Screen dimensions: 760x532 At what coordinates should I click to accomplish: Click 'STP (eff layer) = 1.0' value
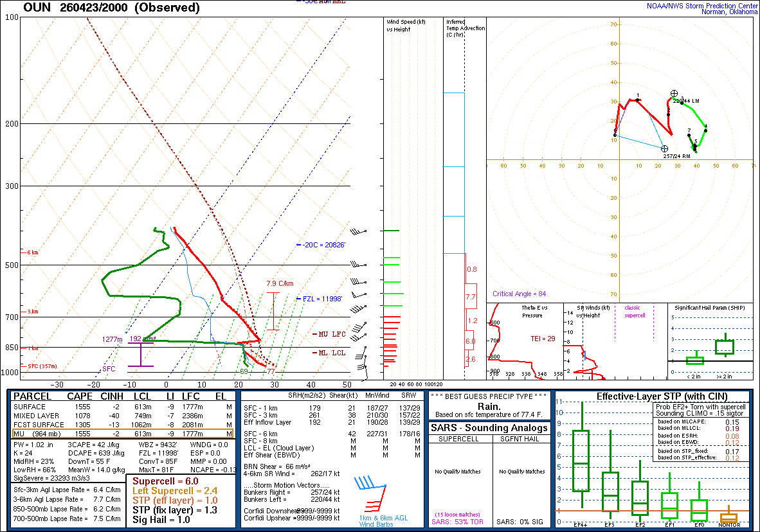175,501
